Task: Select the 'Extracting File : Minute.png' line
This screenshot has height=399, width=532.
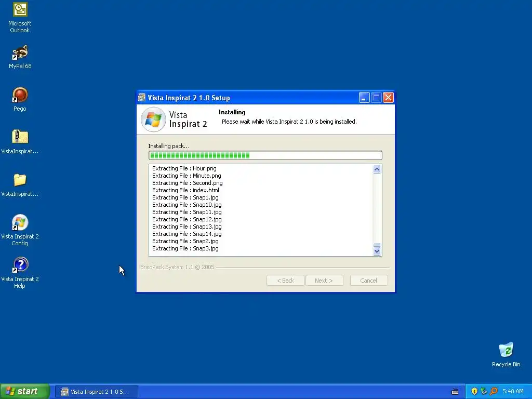Action: click(x=187, y=176)
